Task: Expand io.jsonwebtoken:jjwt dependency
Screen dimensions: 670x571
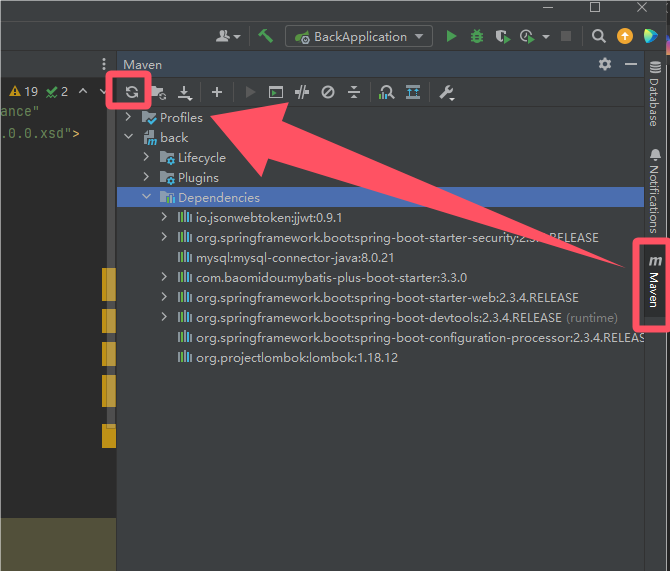Action: click(164, 217)
